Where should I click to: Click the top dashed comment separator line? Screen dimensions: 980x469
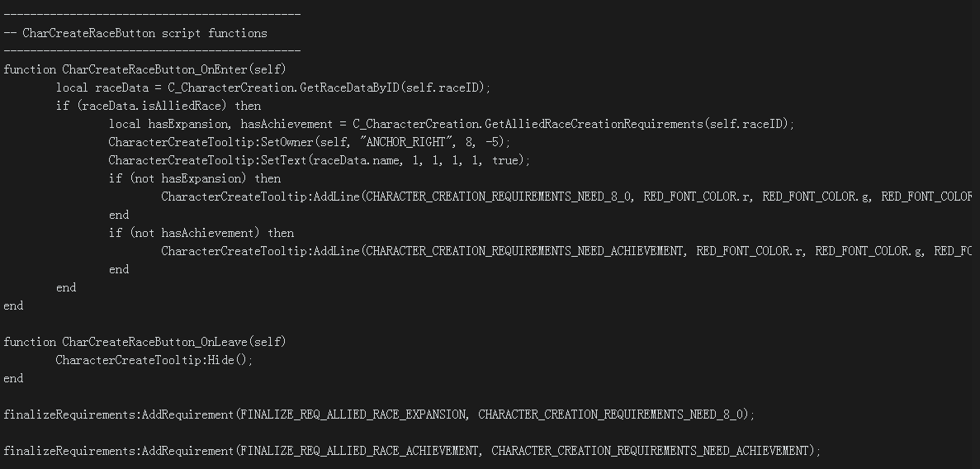point(151,15)
